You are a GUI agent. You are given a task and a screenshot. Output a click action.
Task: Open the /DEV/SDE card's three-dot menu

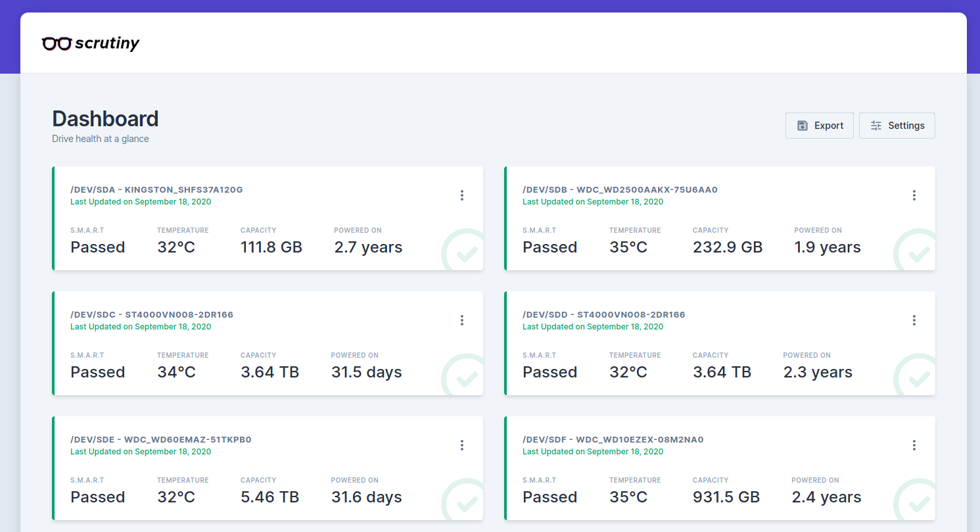[x=462, y=445]
